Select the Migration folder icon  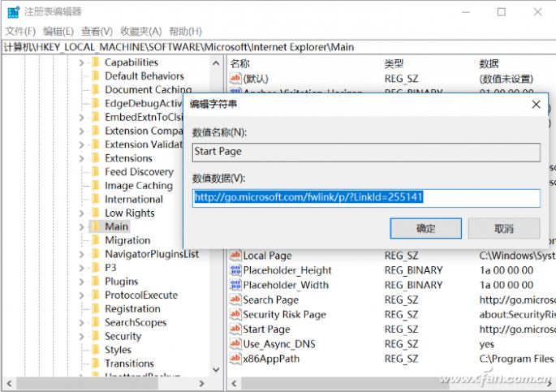coord(96,240)
